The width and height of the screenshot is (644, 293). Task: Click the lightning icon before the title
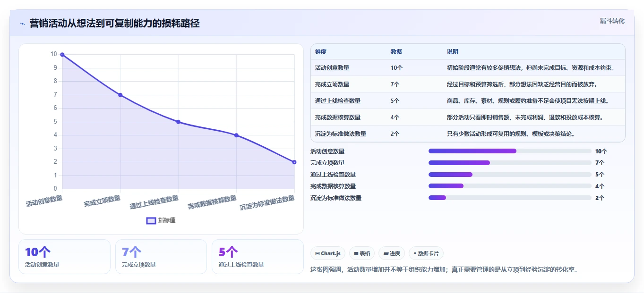coord(22,23)
